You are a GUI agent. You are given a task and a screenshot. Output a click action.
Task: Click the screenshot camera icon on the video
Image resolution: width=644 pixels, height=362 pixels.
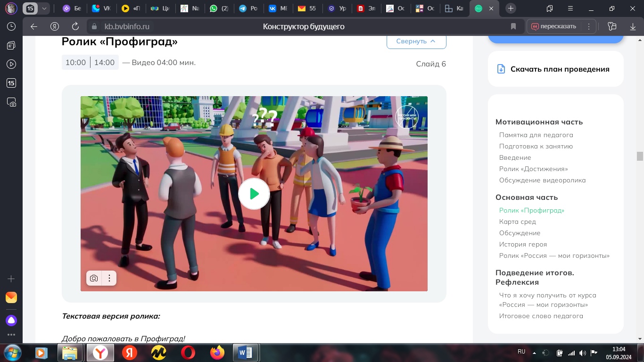coord(94,278)
